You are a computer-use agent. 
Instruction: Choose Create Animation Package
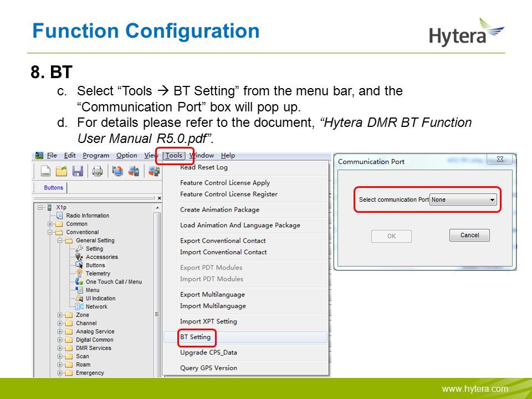click(x=245, y=209)
